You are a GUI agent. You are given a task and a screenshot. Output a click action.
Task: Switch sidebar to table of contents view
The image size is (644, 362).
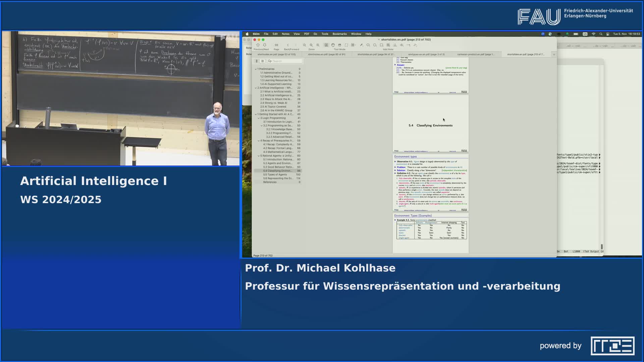coord(263,61)
